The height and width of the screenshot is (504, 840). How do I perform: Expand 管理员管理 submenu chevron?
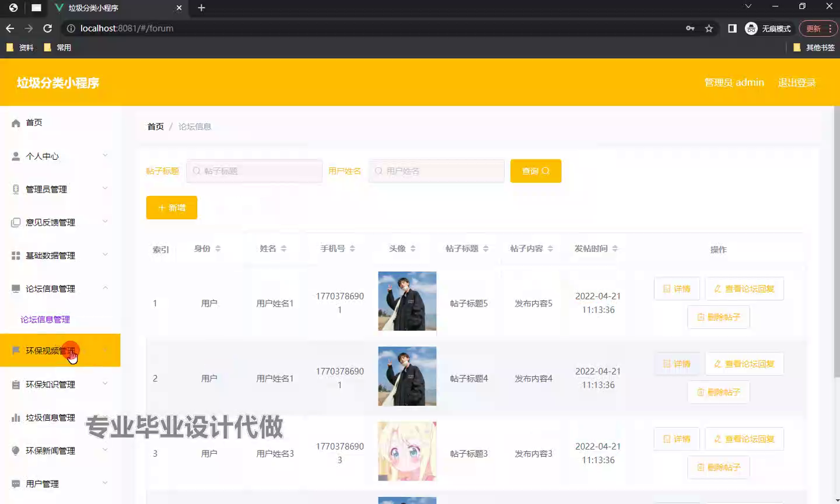pos(105,188)
